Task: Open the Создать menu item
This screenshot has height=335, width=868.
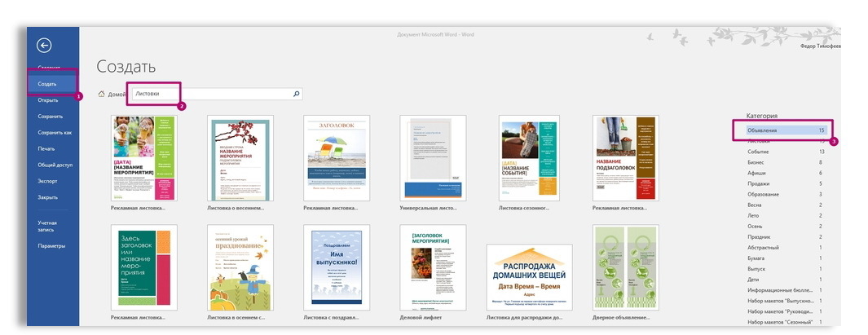Action: coord(48,85)
